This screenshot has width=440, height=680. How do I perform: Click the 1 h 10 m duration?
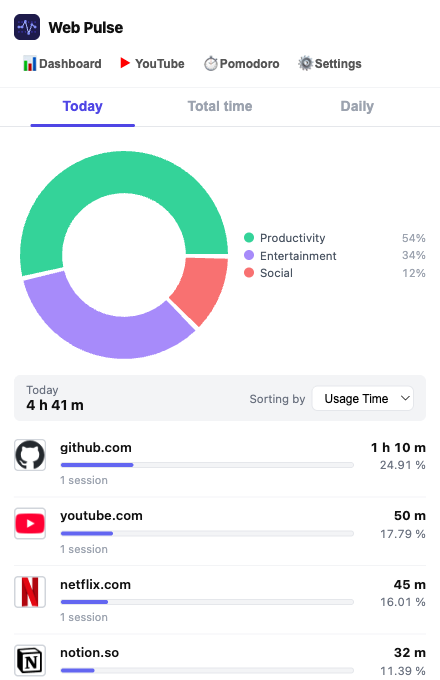[x=398, y=448]
